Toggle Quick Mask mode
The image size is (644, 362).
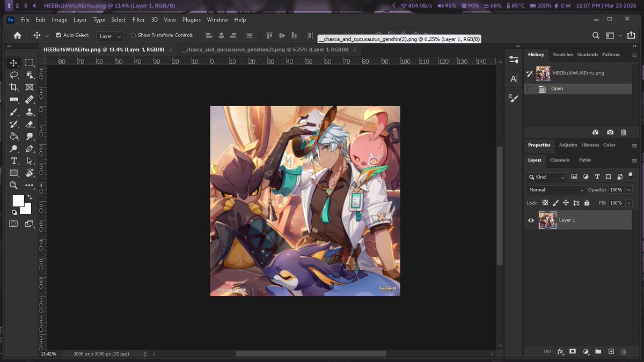14,224
